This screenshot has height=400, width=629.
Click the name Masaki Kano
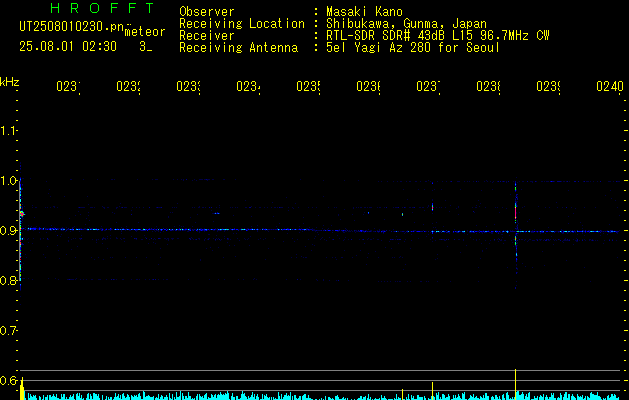364,12
